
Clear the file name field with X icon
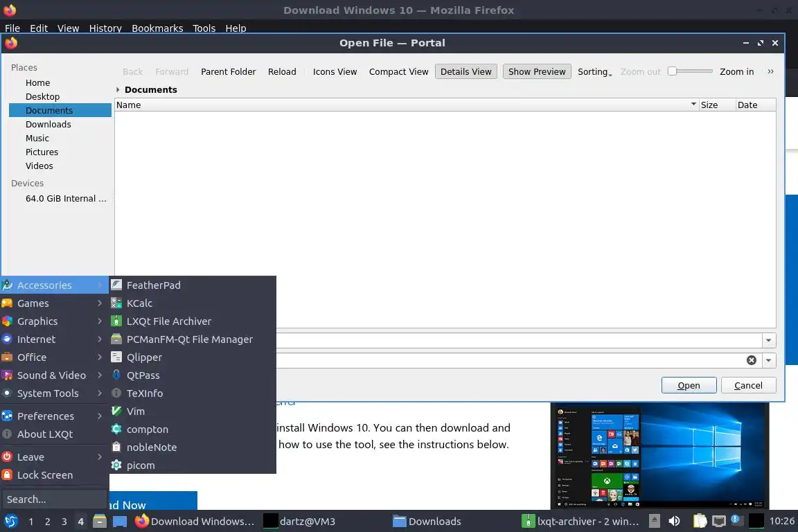751,360
